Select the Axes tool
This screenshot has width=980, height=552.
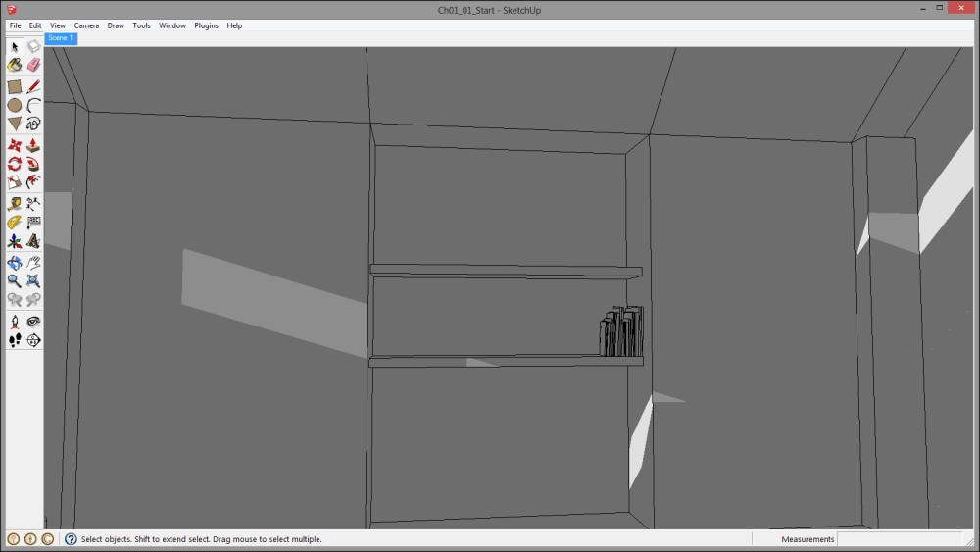pos(15,241)
